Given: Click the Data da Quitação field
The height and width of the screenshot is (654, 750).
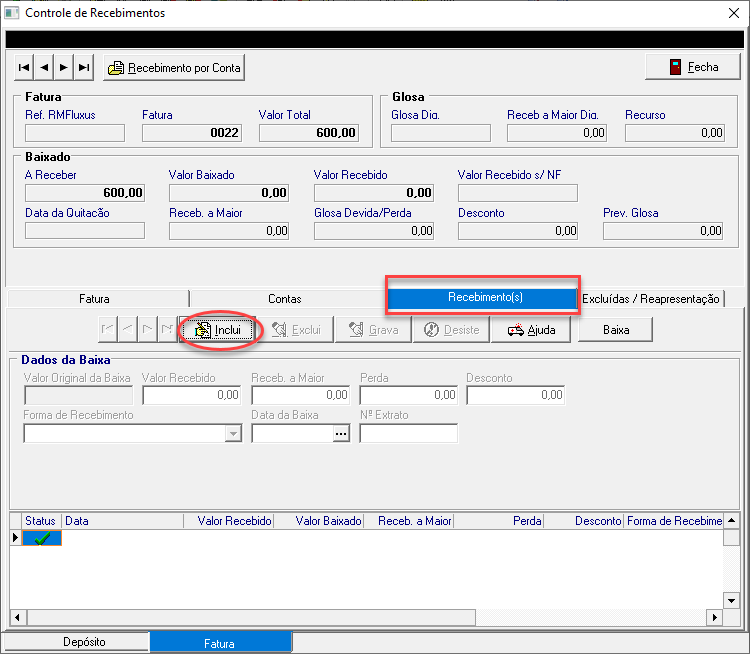Looking at the screenshot, I should pyautogui.click(x=85, y=231).
